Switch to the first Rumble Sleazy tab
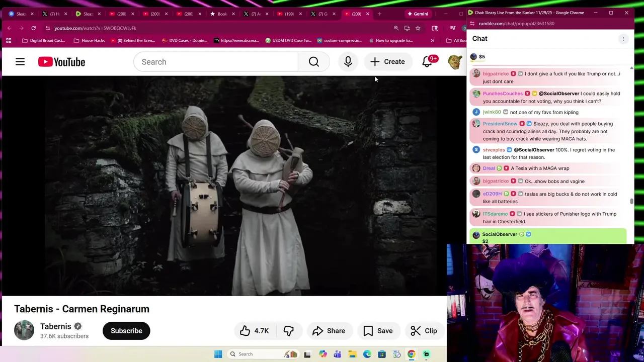The width and height of the screenshot is (644, 362). pyautogui.click(x=17, y=14)
